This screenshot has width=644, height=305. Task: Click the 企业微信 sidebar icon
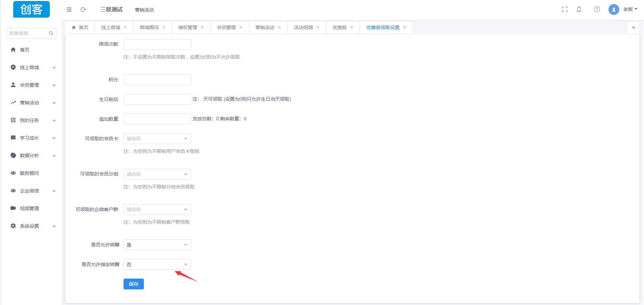(13, 190)
